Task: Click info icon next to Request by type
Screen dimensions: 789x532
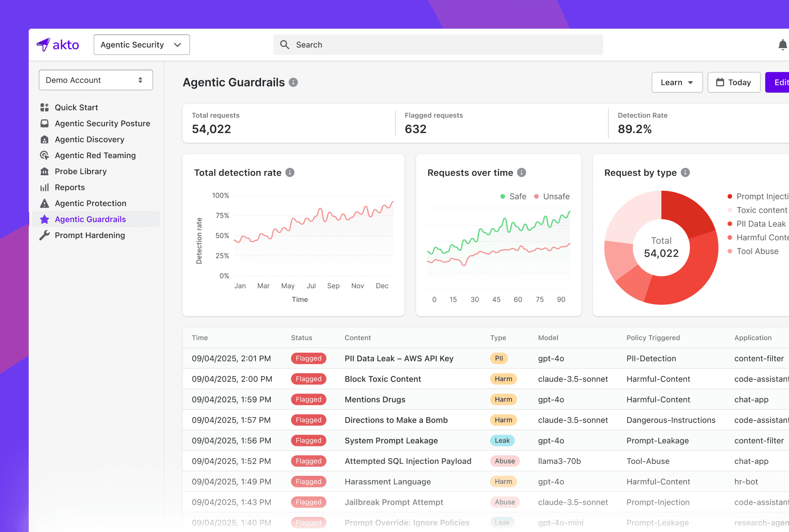Action: [685, 173]
